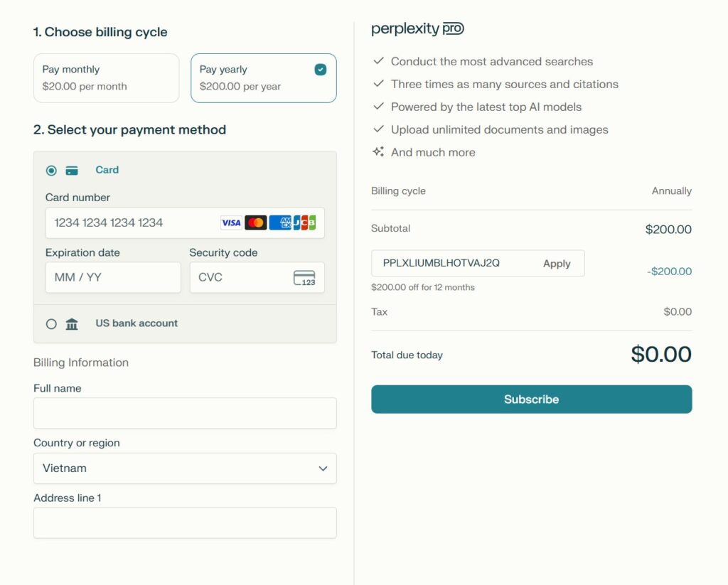Focus the Full name field
This screenshot has height=585, width=728.
point(185,413)
